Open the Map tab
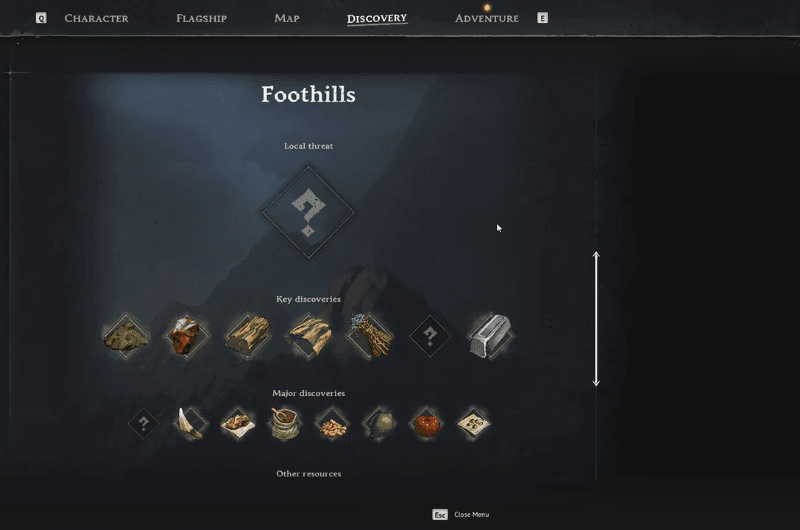 pyautogui.click(x=287, y=18)
